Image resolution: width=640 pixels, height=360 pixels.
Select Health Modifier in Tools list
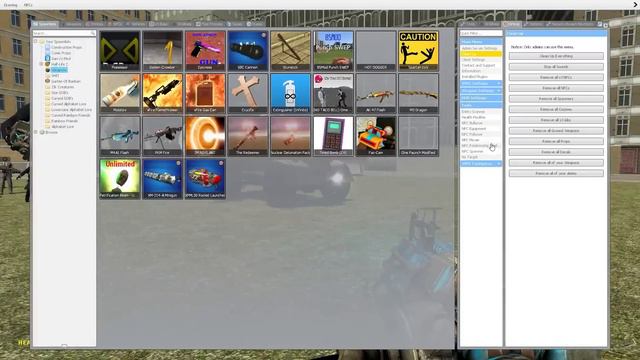coord(481,117)
